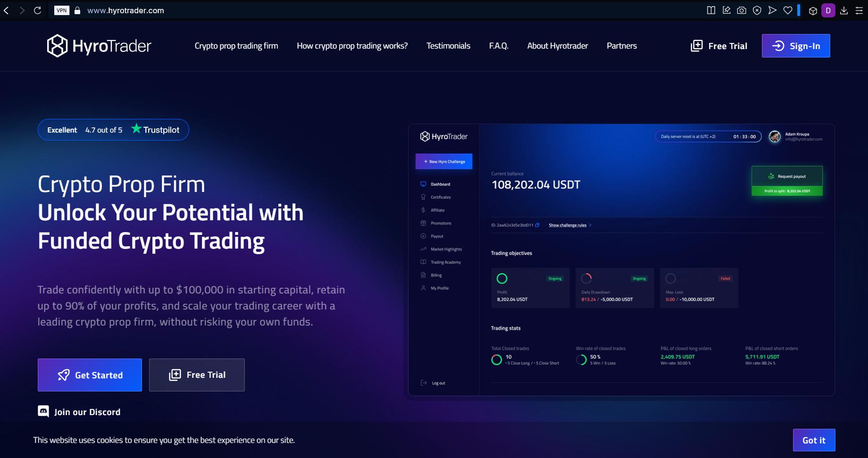The image size is (868, 458).
Task: Click the HyroTrader logo in header
Action: (99, 46)
